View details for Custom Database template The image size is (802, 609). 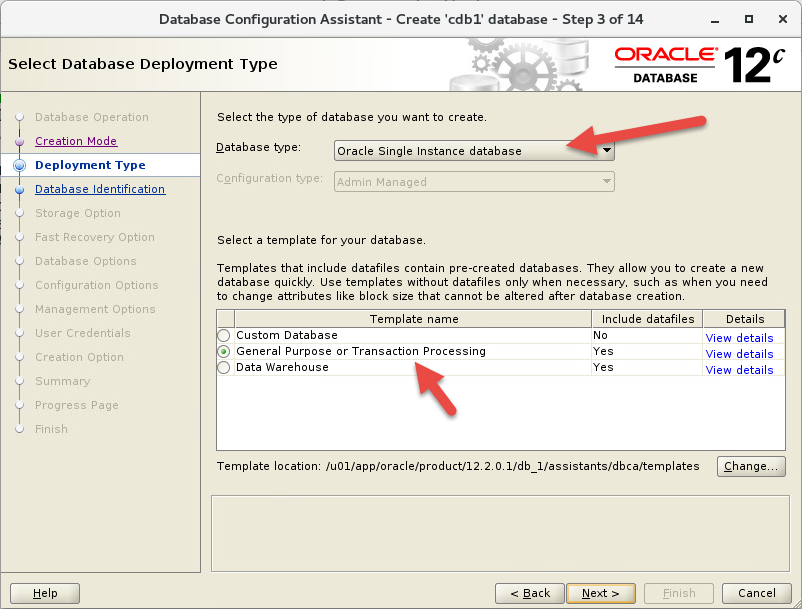tap(739, 338)
